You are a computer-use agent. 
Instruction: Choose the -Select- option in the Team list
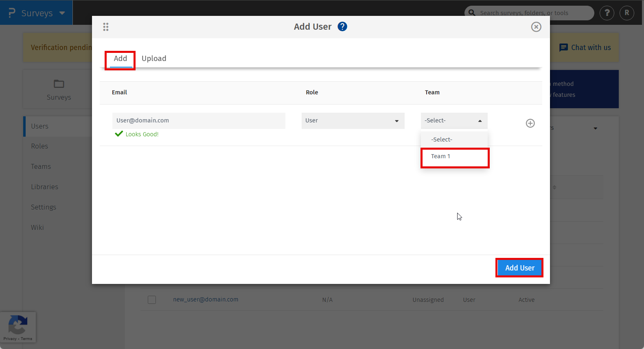click(x=454, y=140)
